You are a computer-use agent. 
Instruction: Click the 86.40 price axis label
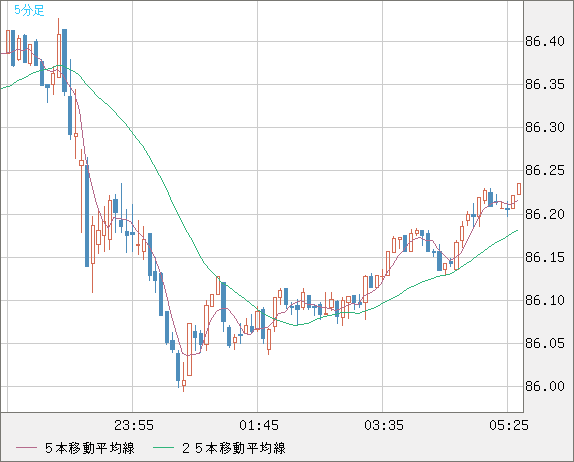[x=544, y=41]
